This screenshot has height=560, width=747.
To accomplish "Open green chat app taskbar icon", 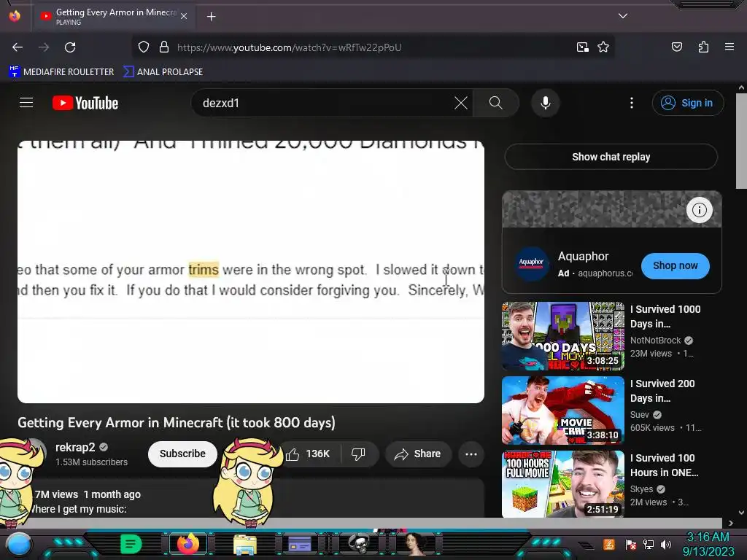I will pos(131,544).
